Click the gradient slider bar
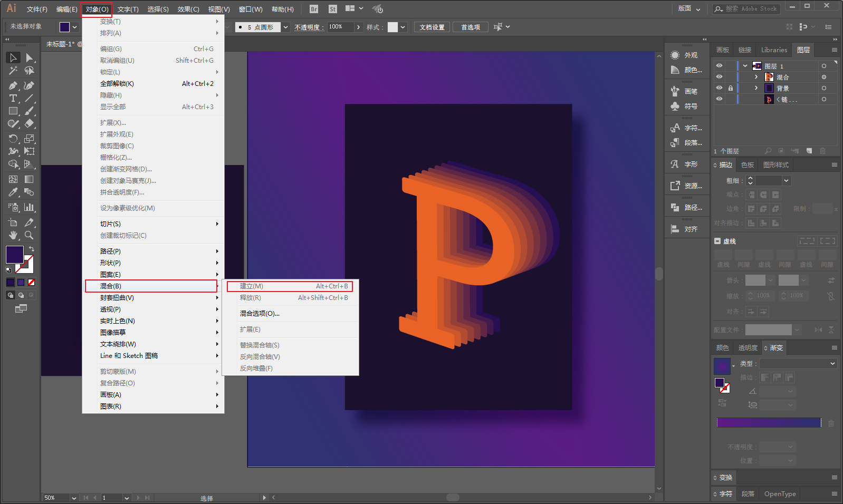Screen dimensions: 843x504 coord(769,422)
